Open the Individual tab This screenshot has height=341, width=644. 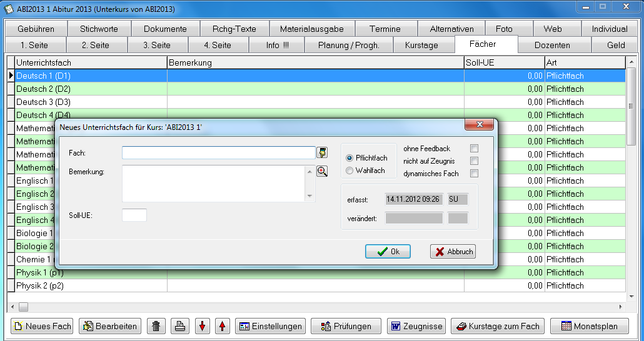610,29
